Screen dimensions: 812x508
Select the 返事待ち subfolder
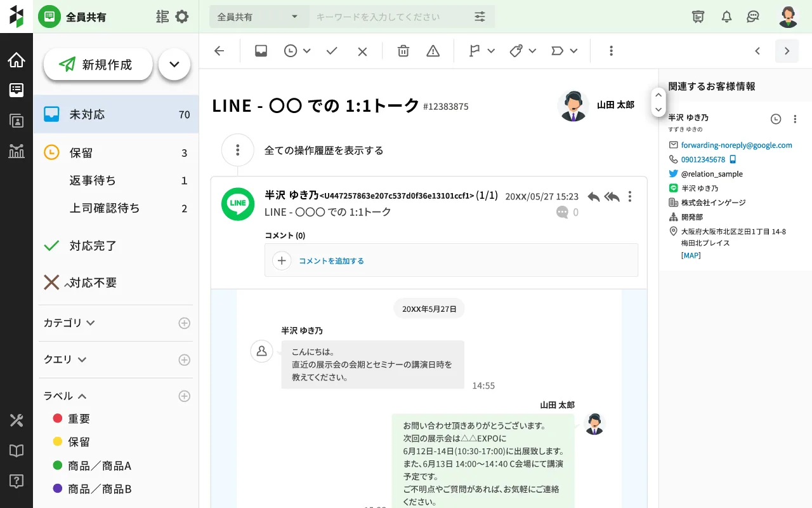coord(116,180)
